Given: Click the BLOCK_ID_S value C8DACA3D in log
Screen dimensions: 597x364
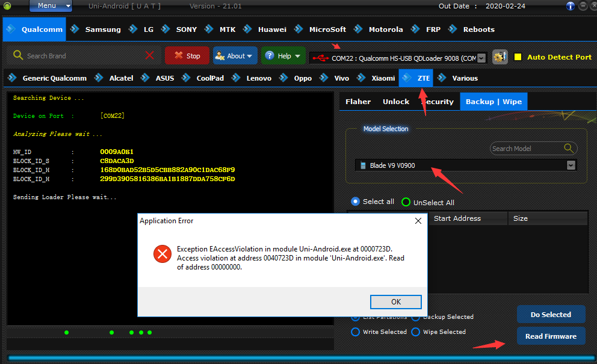Looking at the screenshot, I should pos(117,161).
